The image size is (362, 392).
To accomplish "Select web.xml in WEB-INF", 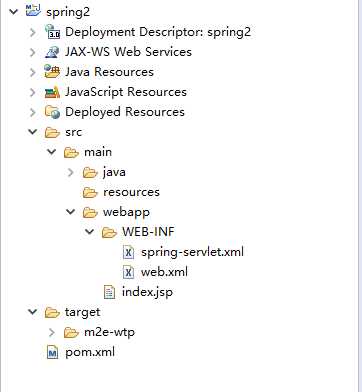I will click(164, 272).
